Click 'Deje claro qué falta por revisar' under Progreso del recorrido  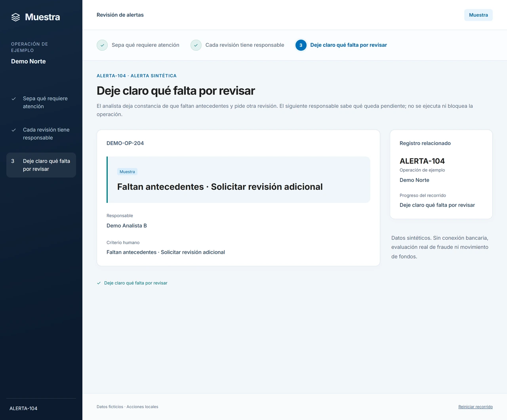pos(437,205)
